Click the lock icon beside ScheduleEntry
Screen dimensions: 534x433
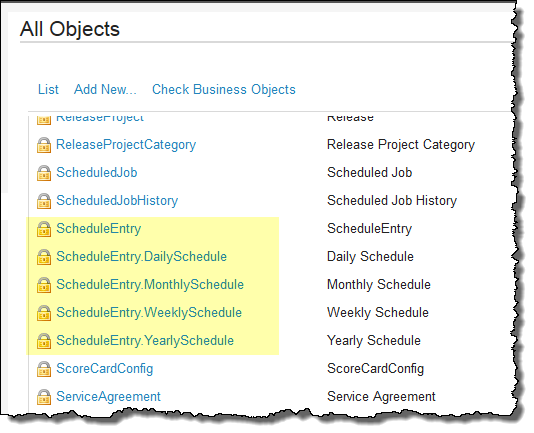tap(44, 229)
